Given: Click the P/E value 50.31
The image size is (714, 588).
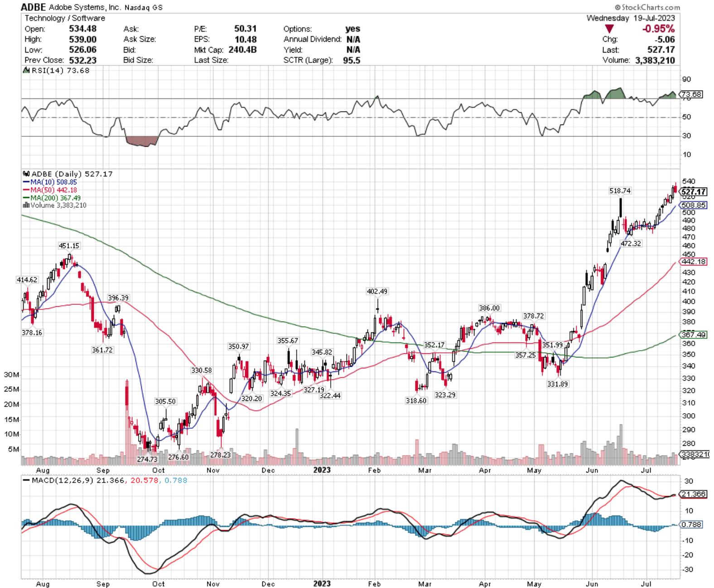Looking at the screenshot, I should pos(245,29).
